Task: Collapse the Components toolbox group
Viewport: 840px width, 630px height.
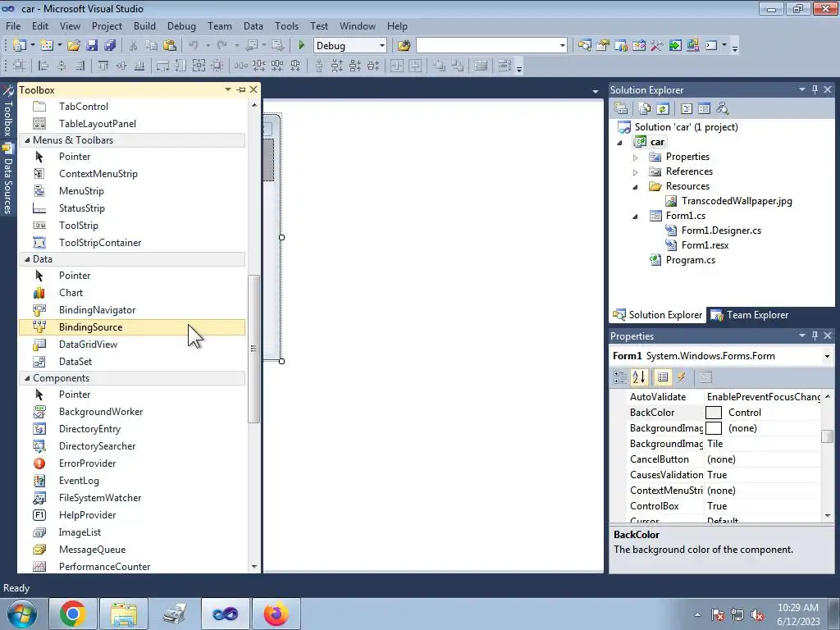Action: 27,378
